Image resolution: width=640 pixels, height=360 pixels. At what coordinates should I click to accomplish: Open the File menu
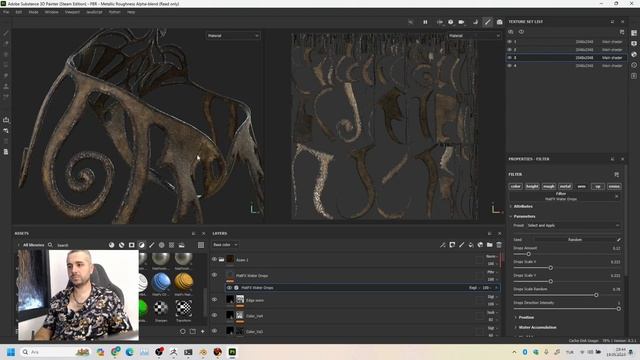6,12
